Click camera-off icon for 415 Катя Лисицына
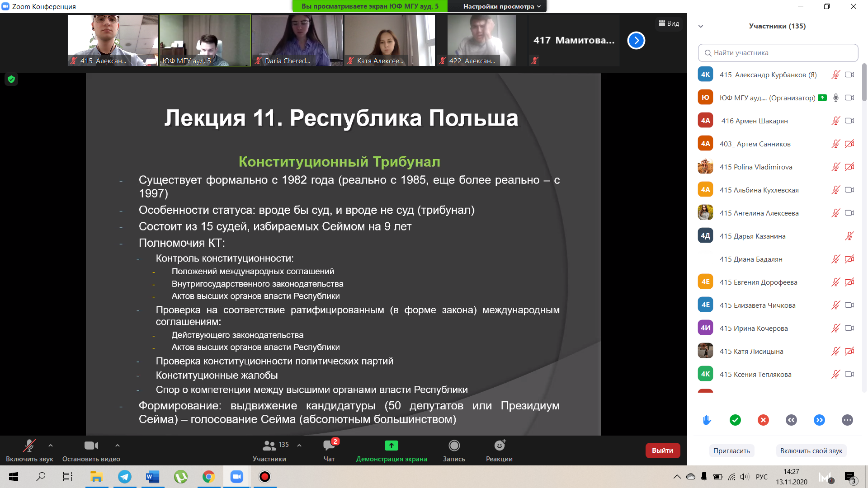 click(x=849, y=351)
